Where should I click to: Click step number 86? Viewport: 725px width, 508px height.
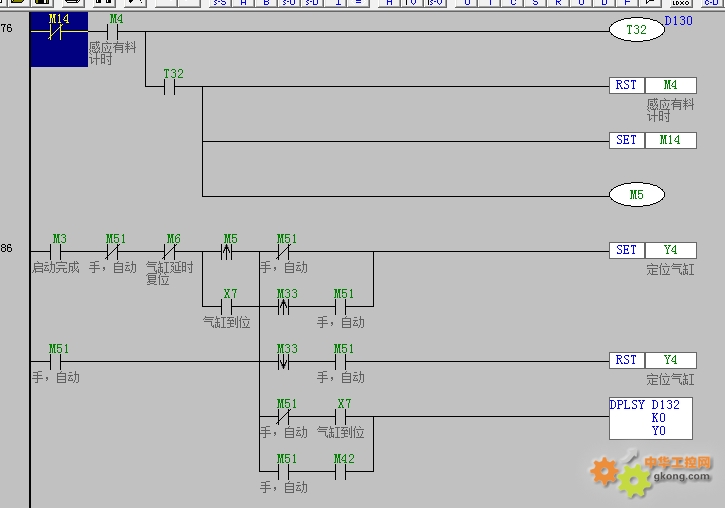(6, 248)
